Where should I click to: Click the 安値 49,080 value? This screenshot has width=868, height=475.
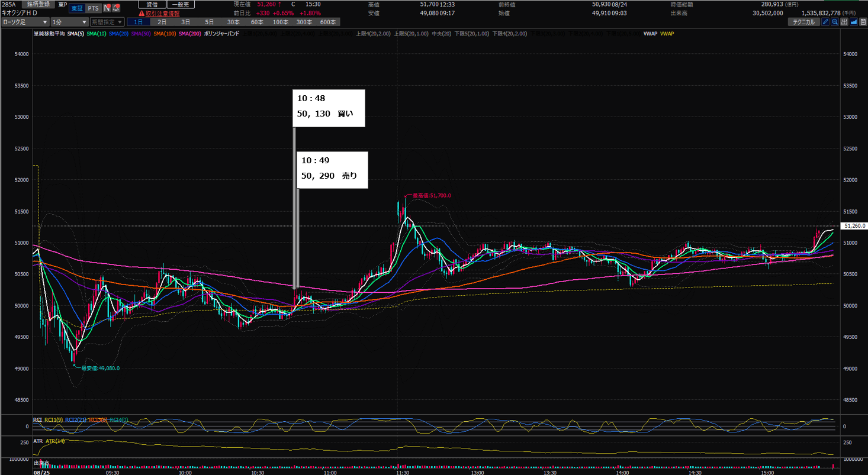click(430, 12)
